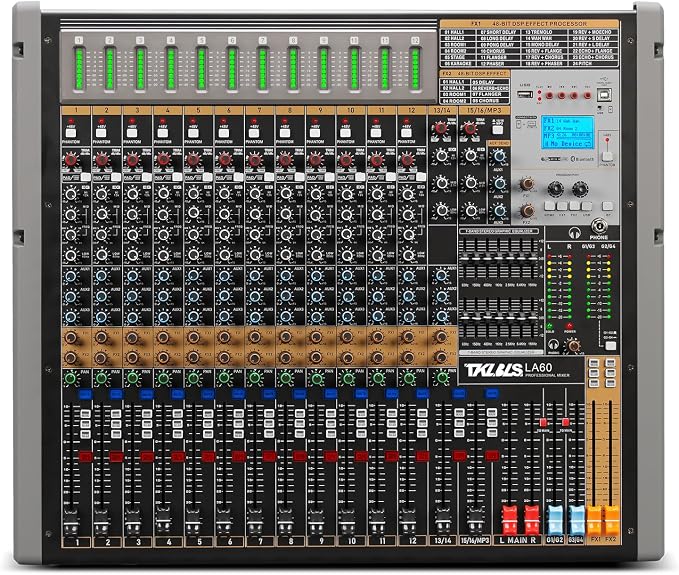Click the red TO MAIN button above G3/G4 fader

click(x=566, y=422)
